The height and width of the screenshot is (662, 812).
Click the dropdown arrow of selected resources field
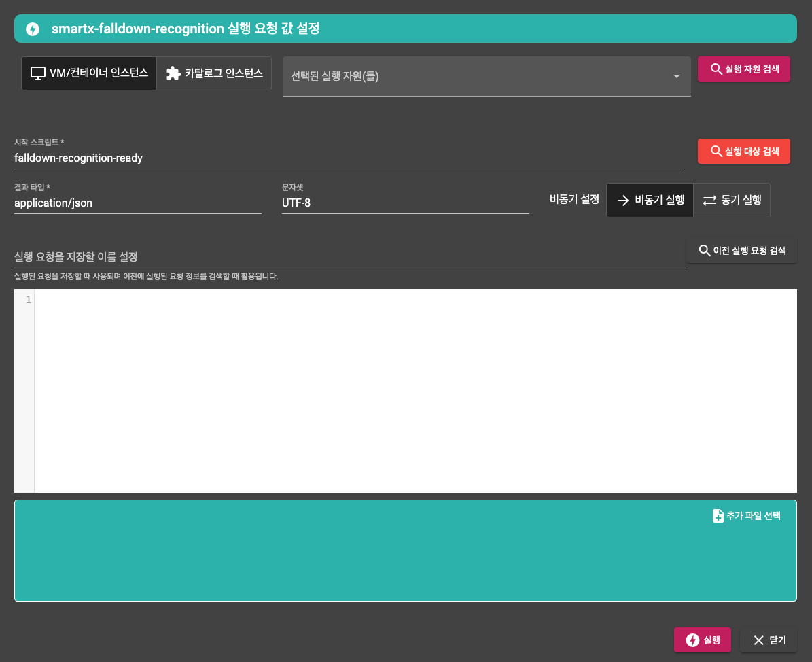(676, 76)
